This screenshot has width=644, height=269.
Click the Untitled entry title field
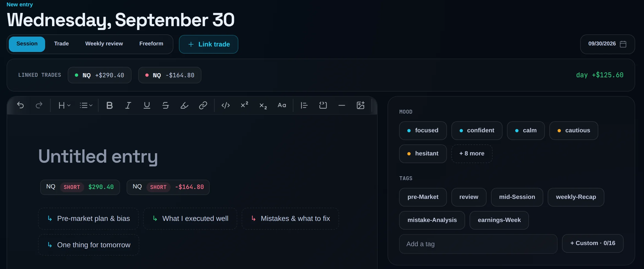tap(98, 156)
